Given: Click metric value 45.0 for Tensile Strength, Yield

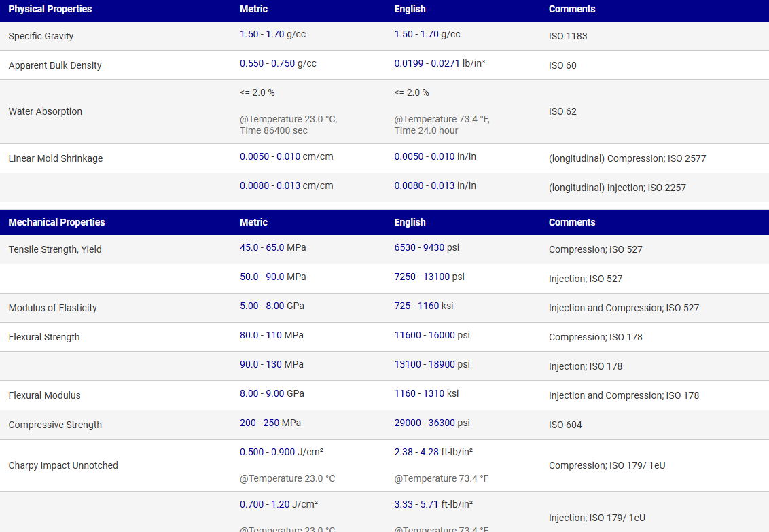Looking at the screenshot, I should point(249,248).
